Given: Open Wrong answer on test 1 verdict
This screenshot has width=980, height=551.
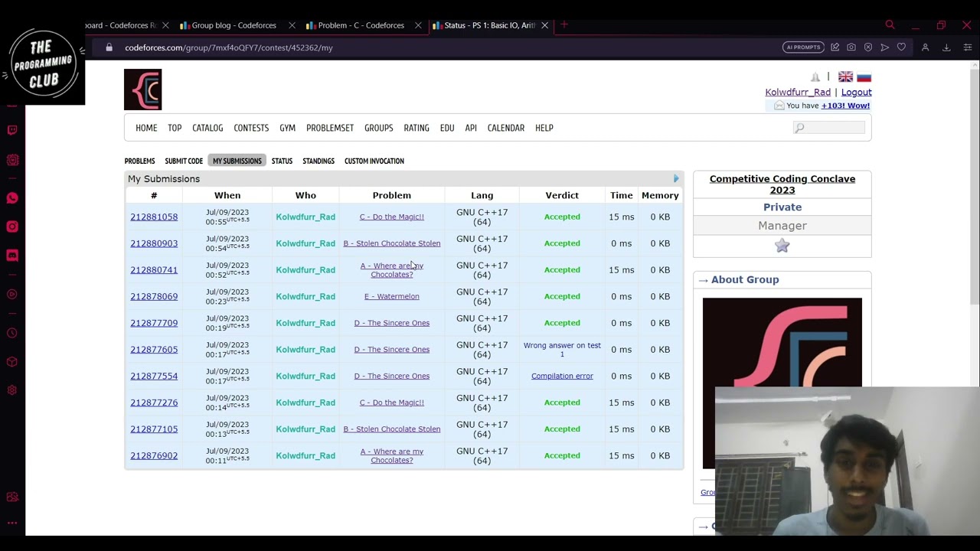Looking at the screenshot, I should pos(562,350).
